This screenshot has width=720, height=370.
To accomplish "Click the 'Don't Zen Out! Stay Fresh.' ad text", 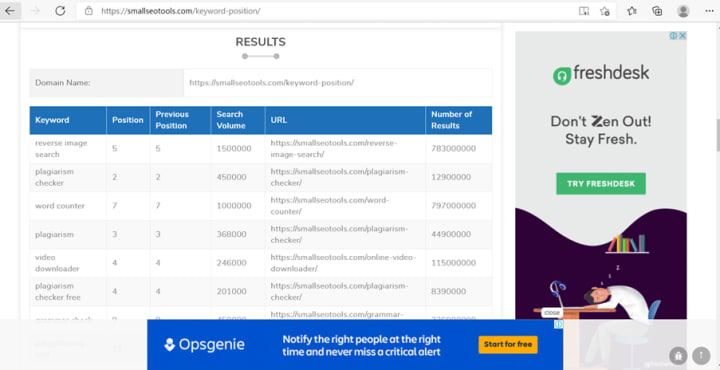I will [601, 130].
